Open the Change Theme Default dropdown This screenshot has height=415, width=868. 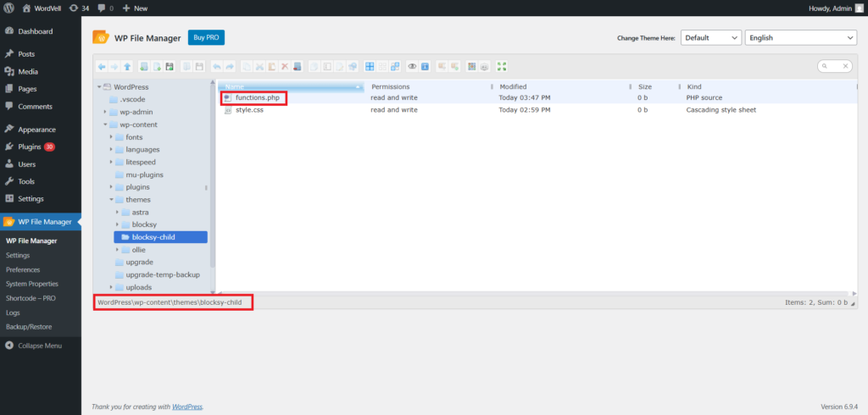click(x=711, y=37)
